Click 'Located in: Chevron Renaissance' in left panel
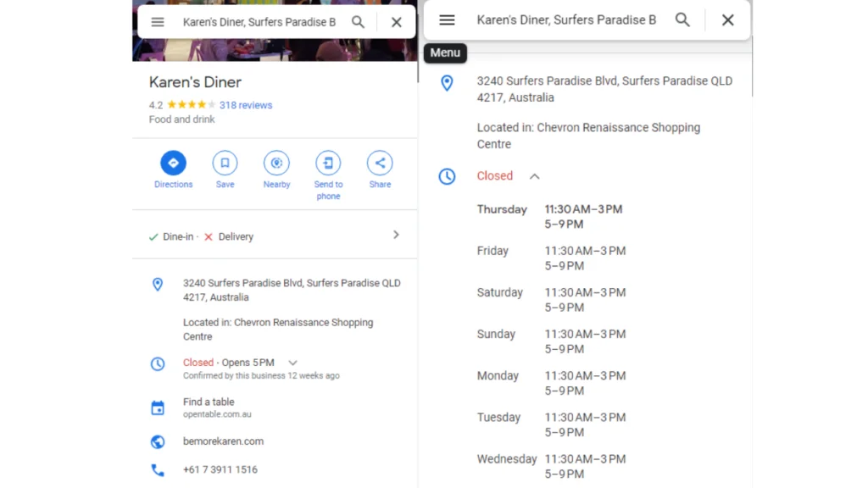The width and height of the screenshot is (868, 488). tap(278, 330)
